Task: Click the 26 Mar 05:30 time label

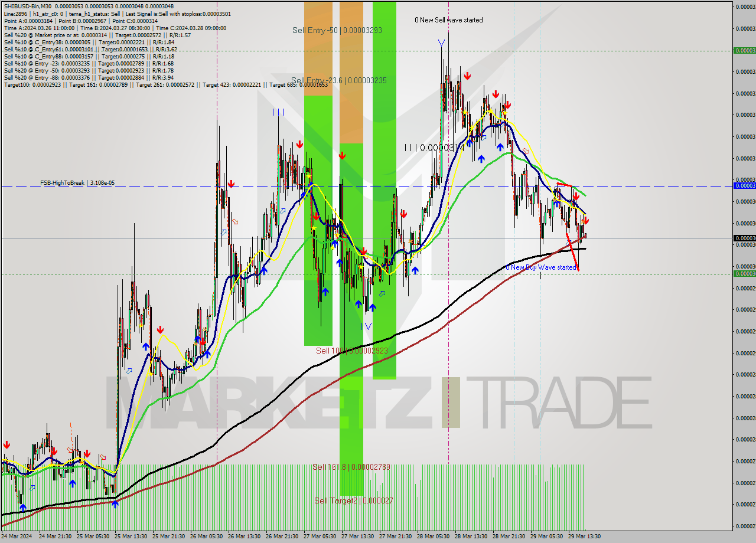Action: 206,537
